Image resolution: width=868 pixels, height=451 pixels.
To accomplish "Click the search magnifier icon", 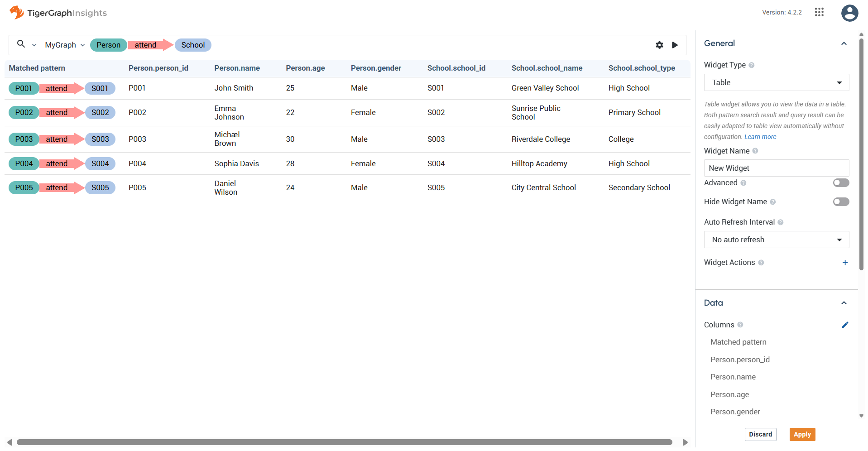I will [x=21, y=44].
